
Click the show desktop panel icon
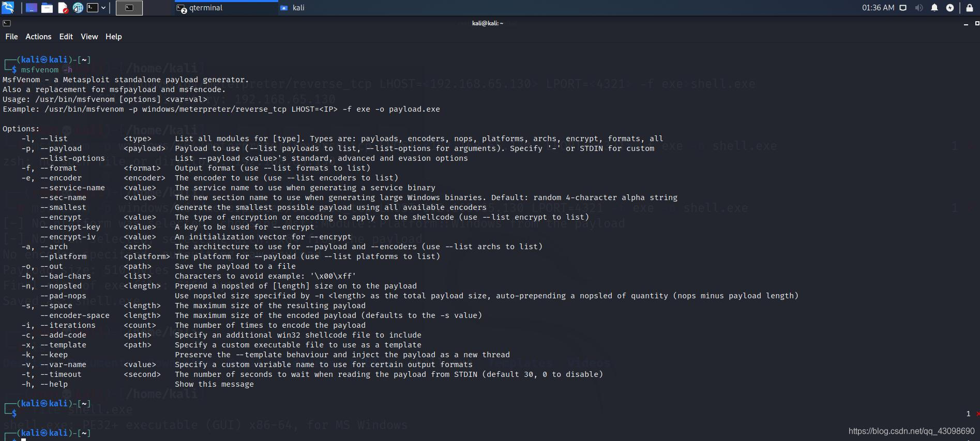point(32,8)
